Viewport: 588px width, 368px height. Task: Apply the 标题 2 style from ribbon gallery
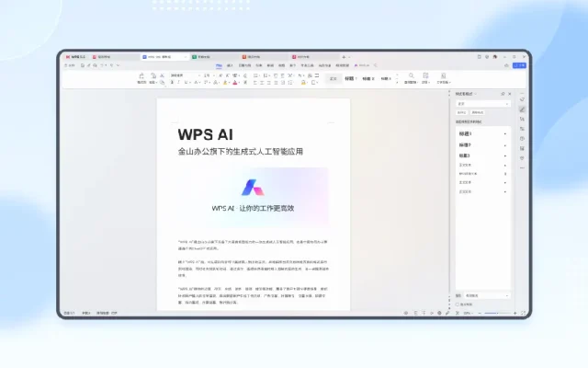click(368, 78)
